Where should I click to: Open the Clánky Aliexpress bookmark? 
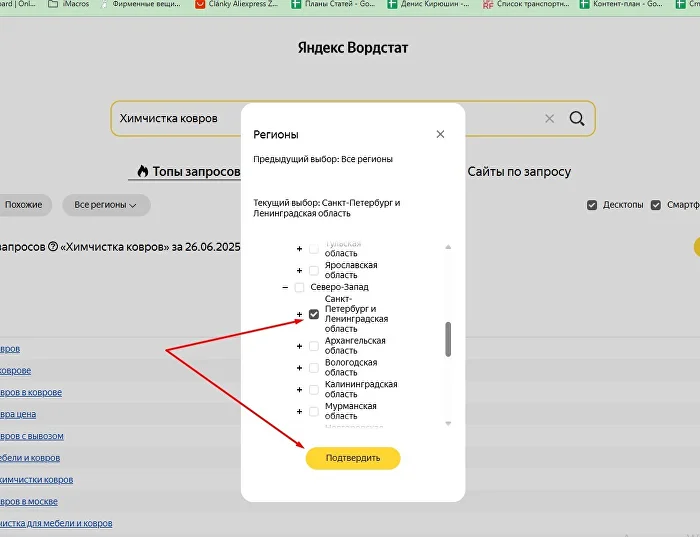tap(237, 4)
